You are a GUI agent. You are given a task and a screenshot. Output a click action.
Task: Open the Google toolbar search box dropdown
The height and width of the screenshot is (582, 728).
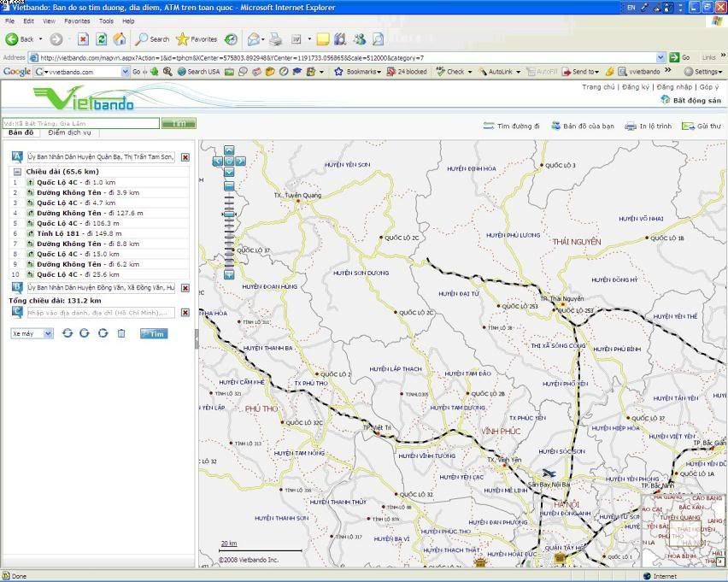(x=125, y=72)
